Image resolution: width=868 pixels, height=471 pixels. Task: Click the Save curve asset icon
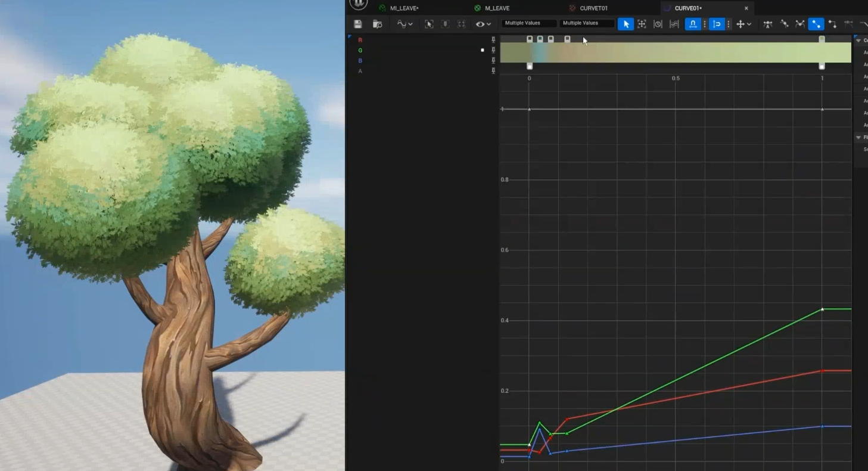tap(357, 24)
